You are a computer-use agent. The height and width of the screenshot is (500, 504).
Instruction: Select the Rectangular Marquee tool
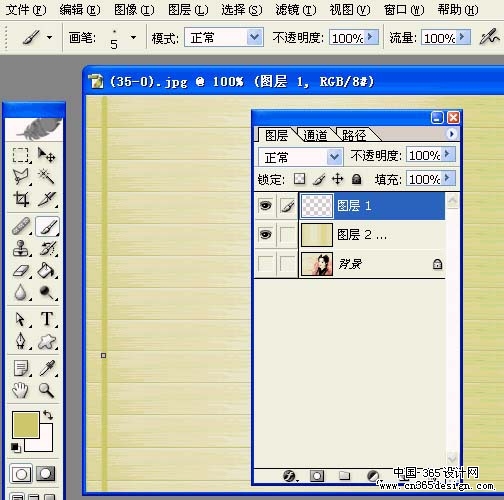pos(21,155)
